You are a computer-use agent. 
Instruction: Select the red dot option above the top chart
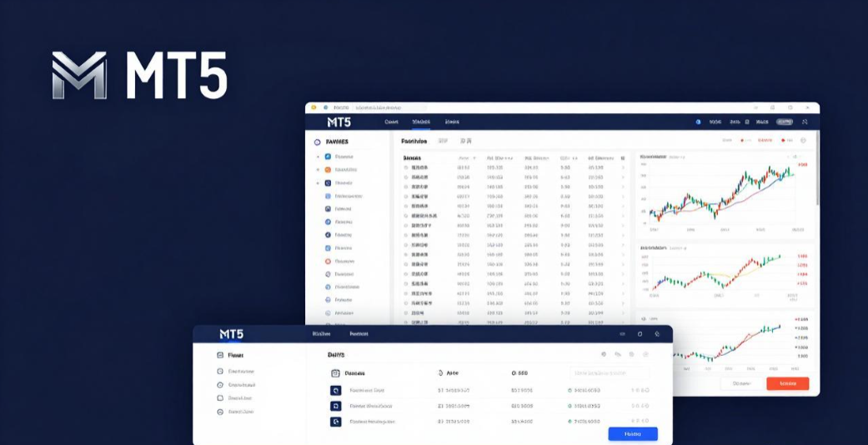point(742,141)
